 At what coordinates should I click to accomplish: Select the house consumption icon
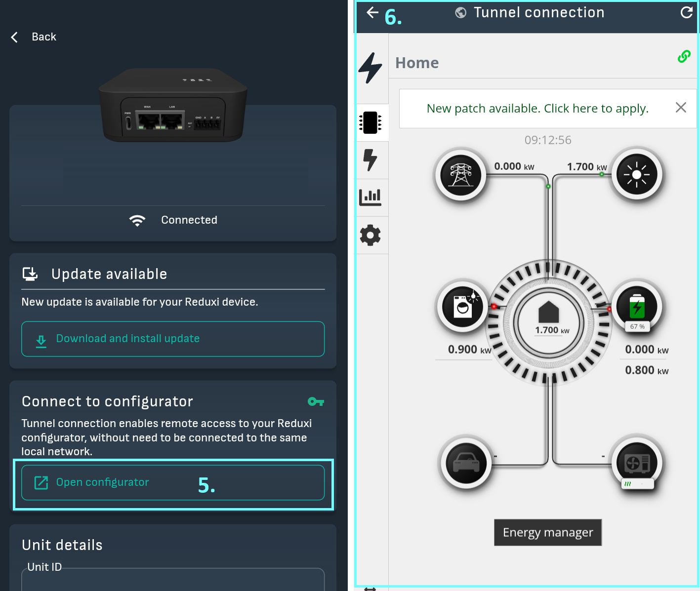tap(548, 313)
